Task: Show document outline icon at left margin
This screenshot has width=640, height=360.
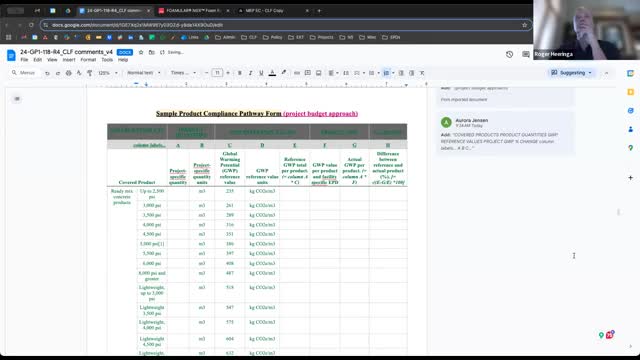Action: point(17,99)
